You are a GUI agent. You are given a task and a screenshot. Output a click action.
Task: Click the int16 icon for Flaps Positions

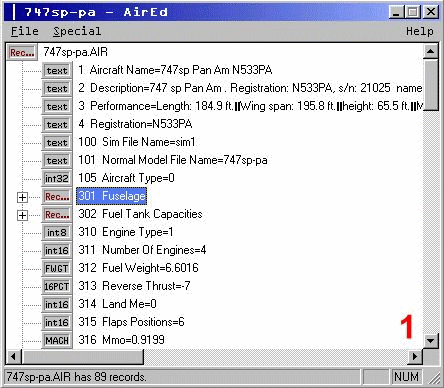[x=57, y=323]
